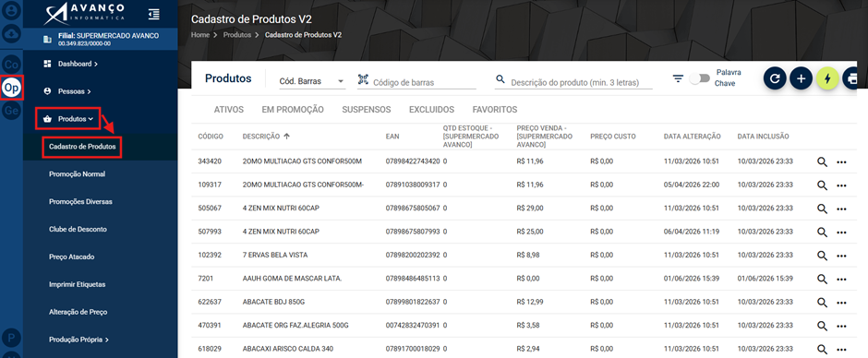Screen dimensions: 868x358
Task: Add a new product with plus button
Action: tap(801, 78)
